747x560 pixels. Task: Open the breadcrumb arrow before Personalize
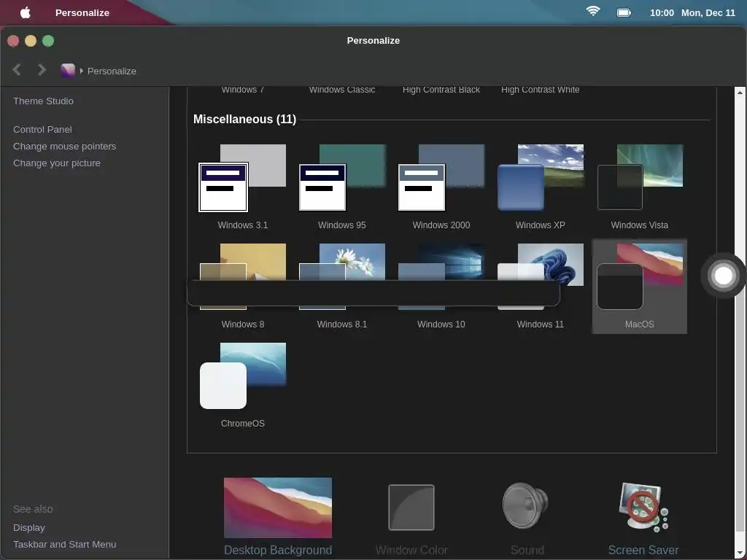[82, 71]
